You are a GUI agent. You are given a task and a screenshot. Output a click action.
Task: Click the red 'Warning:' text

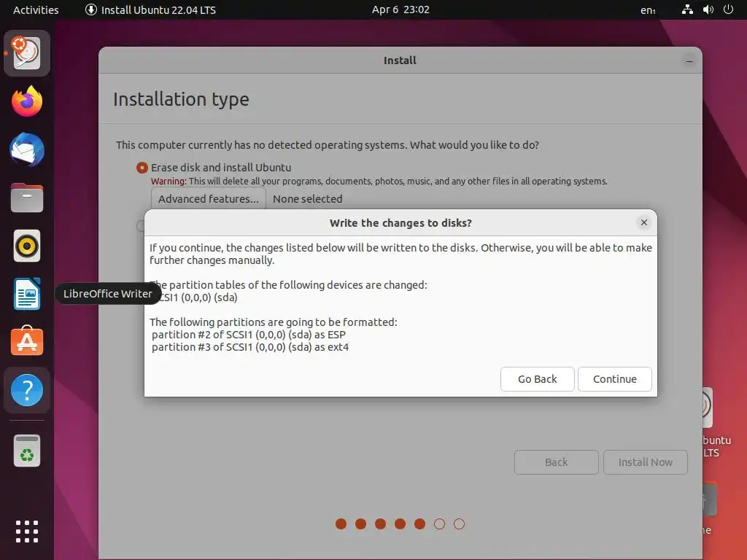[169, 181]
